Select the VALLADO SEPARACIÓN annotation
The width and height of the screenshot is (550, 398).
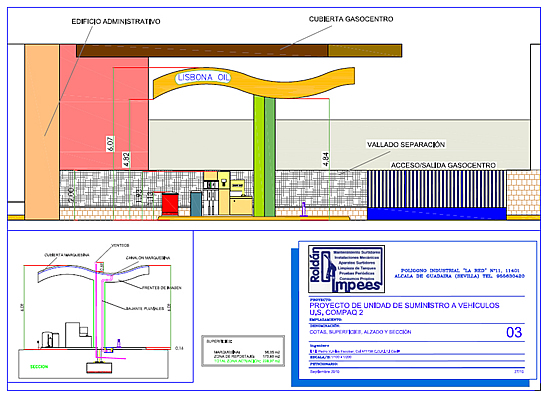pyautogui.click(x=406, y=144)
